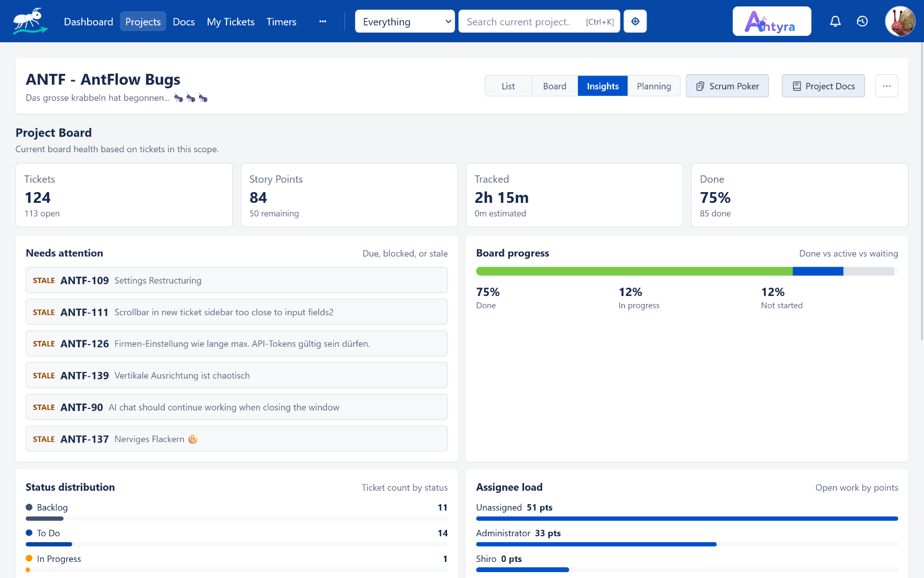Open the user avatar menu
The width and height of the screenshot is (924, 578).
click(x=900, y=21)
